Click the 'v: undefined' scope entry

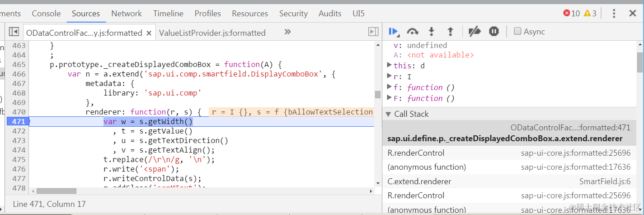[x=420, y=45]
